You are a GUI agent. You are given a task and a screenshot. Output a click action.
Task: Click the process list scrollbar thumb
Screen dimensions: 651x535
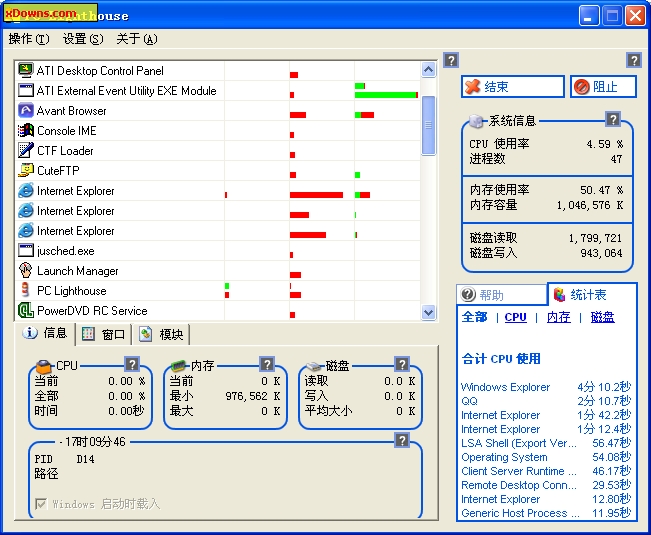(428, 125)
